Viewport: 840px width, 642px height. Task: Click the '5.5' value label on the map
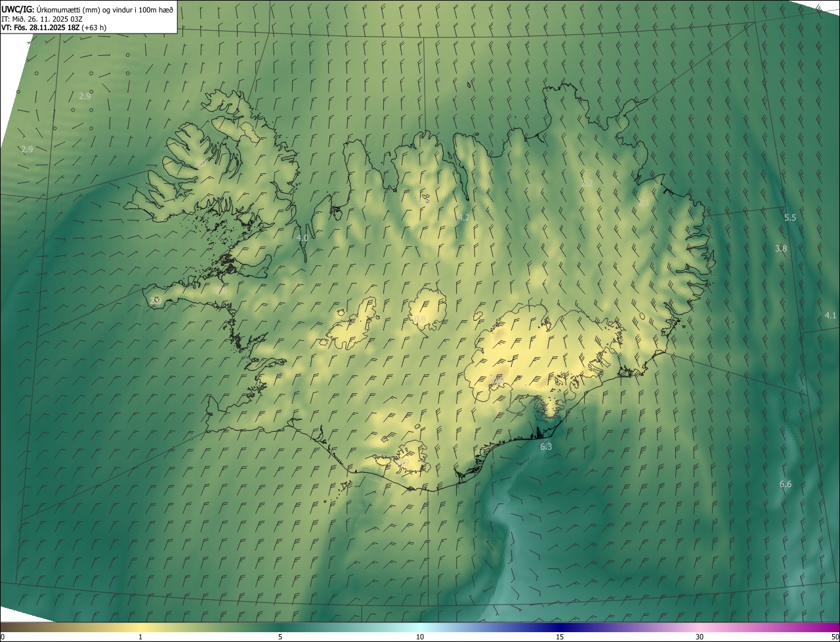pos(790,217)
